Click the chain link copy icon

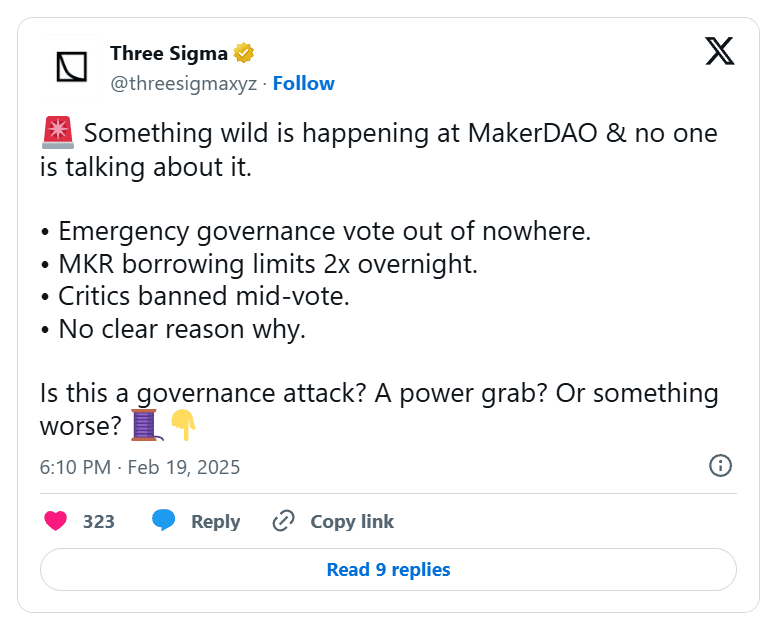(284, 521)
